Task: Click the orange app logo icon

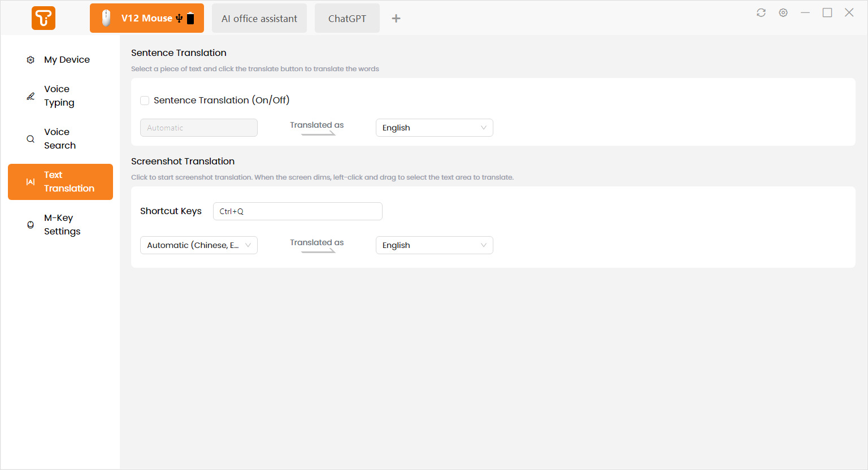Action: tap(44, 18)
